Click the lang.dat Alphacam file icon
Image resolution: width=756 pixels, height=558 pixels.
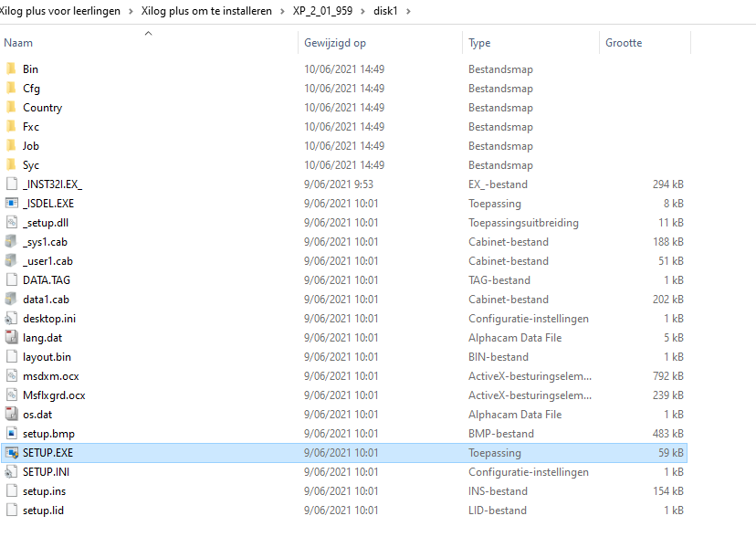point(12,338)
